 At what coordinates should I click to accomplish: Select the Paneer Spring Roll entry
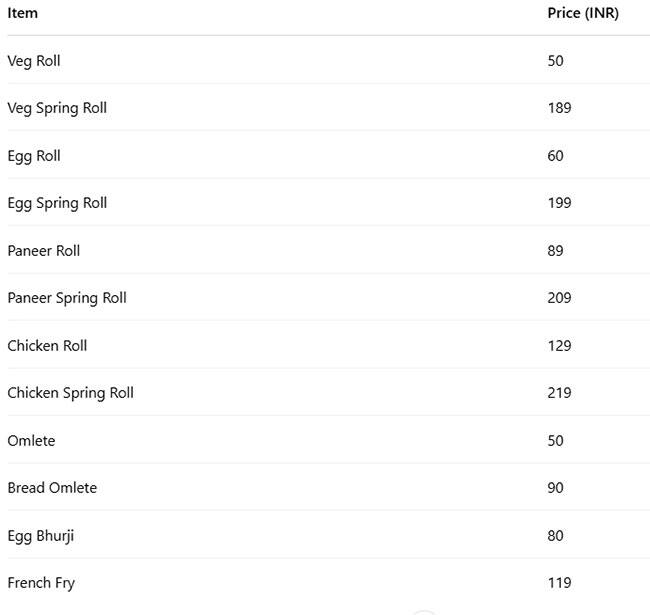point(67,298)
